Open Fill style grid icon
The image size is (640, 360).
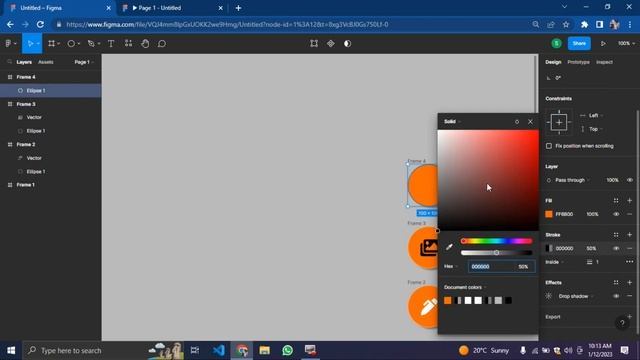pyautogui.click(x=616, y=200)
